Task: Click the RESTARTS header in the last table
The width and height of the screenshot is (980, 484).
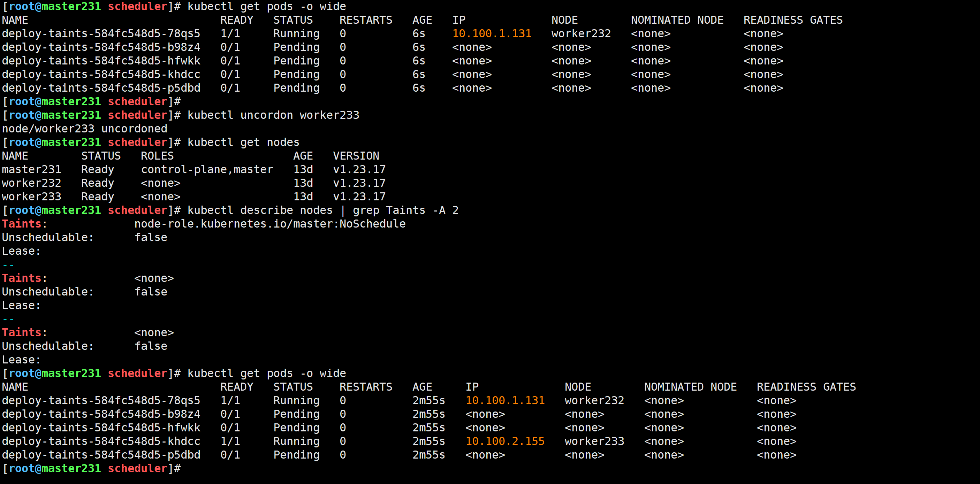Action: pos(365,387)
